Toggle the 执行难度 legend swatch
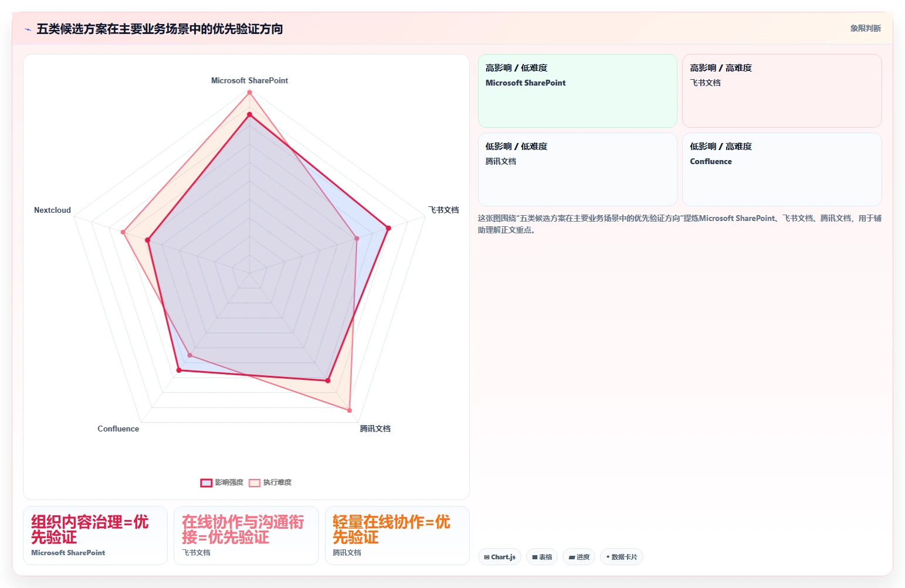 coord(255,482)
